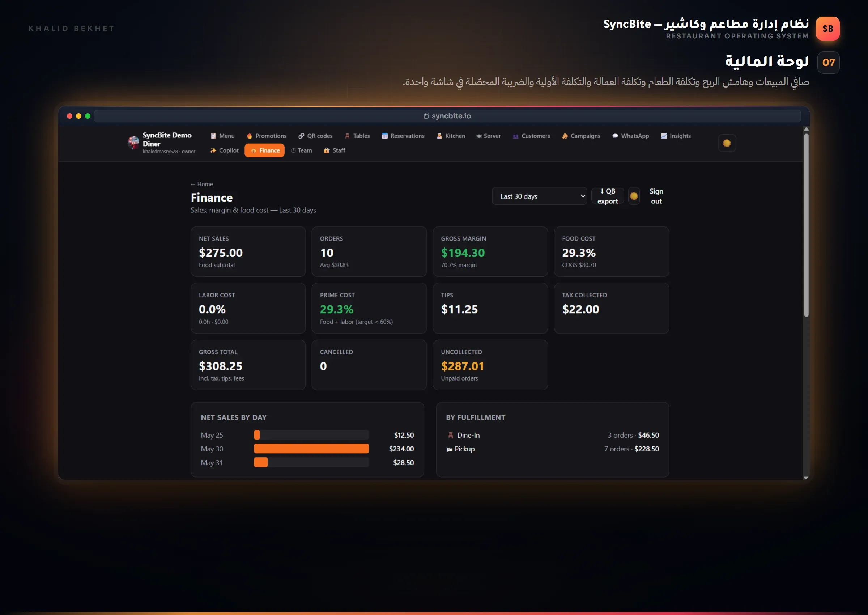Go back via Home link
Viewport: 868px width, 615px height.
(202, 184)
